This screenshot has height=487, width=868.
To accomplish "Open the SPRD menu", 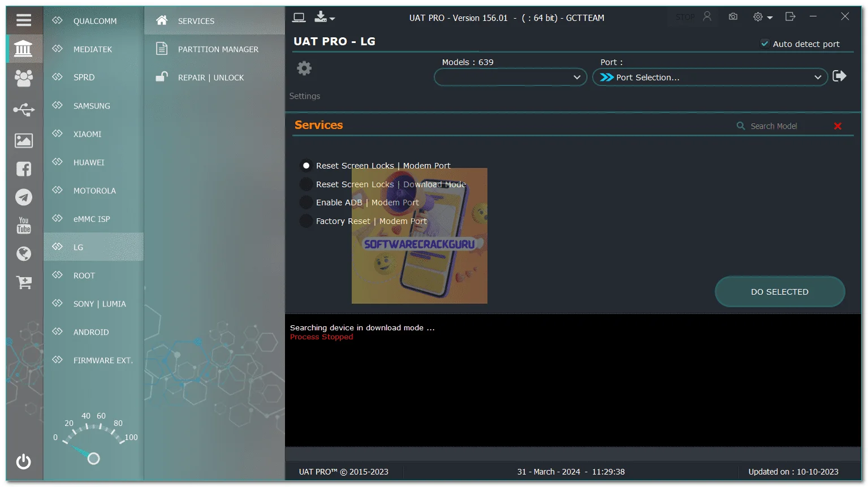I will tap(94, 77).
